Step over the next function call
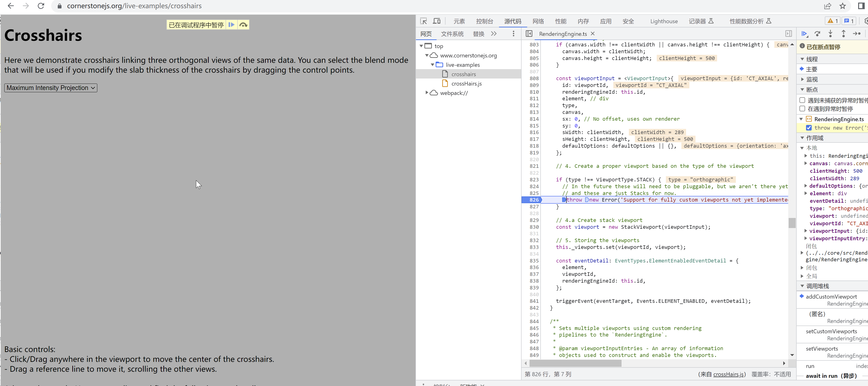The image size is (868, 386). click(818, 34)
